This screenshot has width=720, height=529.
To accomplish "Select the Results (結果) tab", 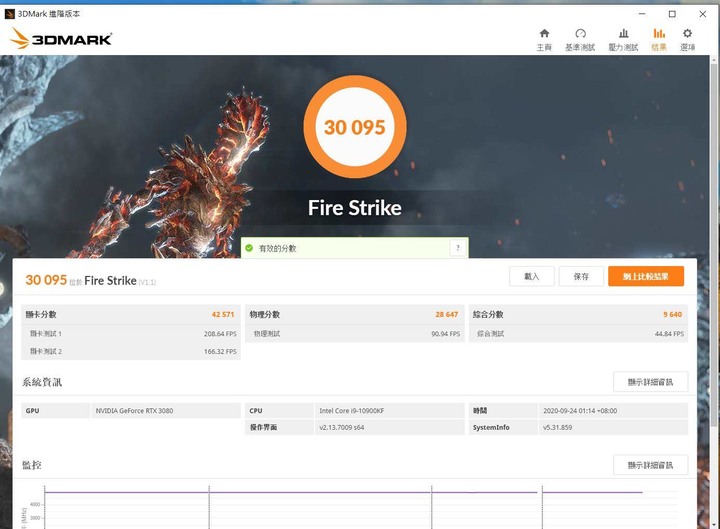I will (x=659, y=39).
